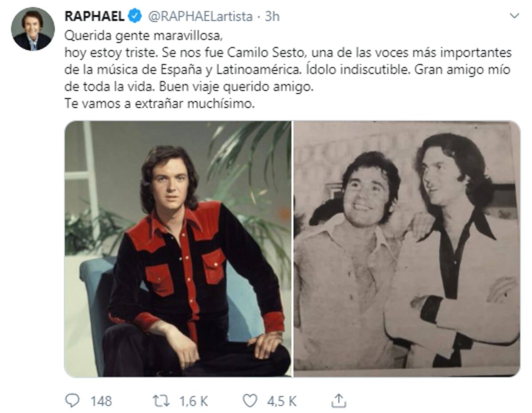Image resolution: width=532 pixels, height=413 pixels.
Task: Share the tweet via upload arrow icon
Action: [339, 401]
